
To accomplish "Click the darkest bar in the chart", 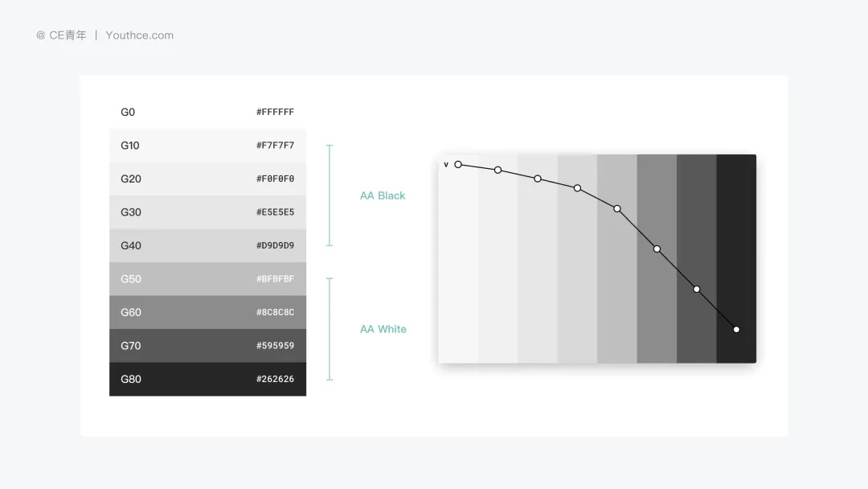I will tap(736, 259).
